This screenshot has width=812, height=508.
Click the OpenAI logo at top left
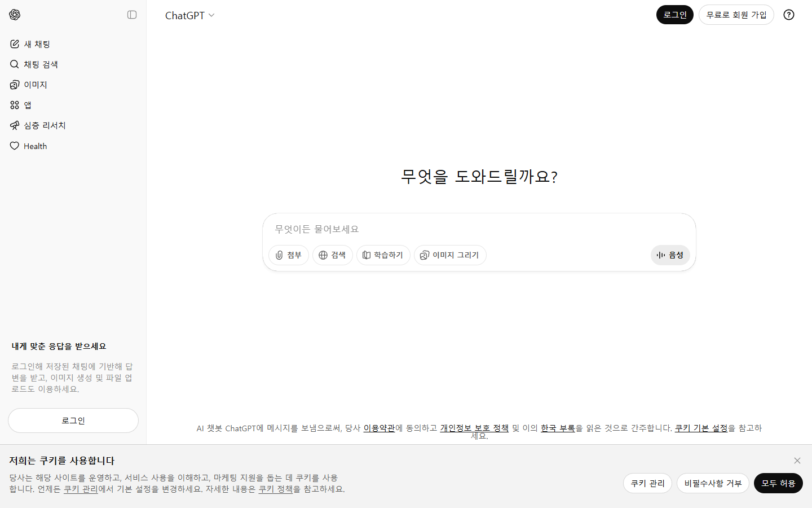(x=15, y=15)
